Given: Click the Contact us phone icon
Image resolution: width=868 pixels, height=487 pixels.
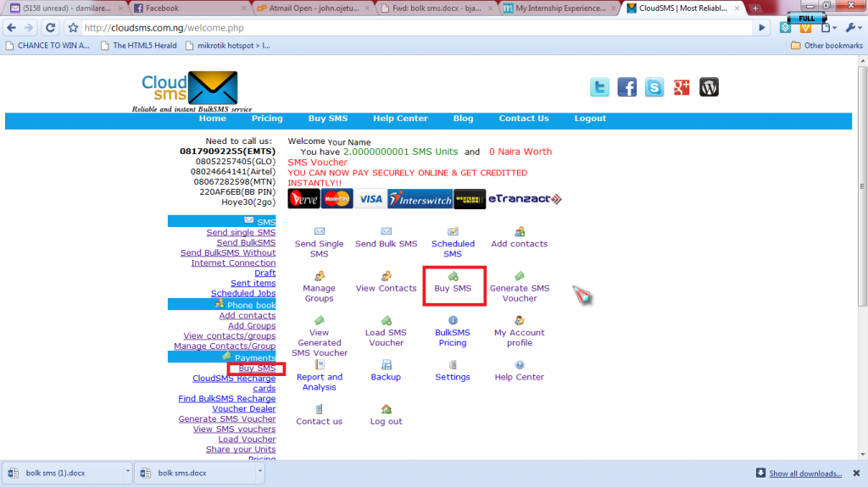Looking at the screenshot, I should coord(320,409).
